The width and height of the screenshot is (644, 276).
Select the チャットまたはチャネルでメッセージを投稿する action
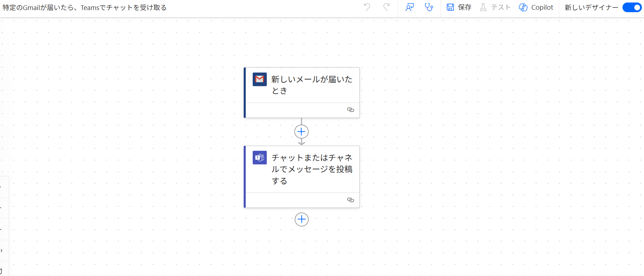[302, 177]
